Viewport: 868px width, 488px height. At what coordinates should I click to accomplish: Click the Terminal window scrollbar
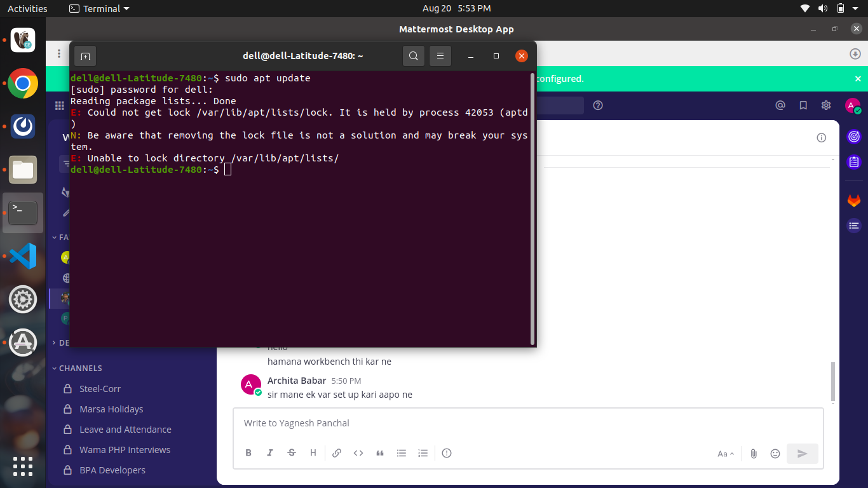(x=532, y=208)
